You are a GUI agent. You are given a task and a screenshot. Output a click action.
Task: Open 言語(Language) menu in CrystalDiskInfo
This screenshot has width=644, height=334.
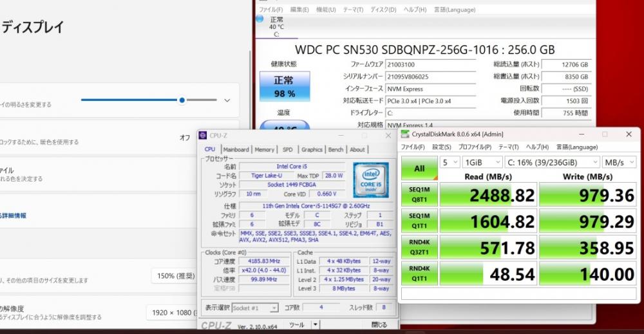coord(455,10)
